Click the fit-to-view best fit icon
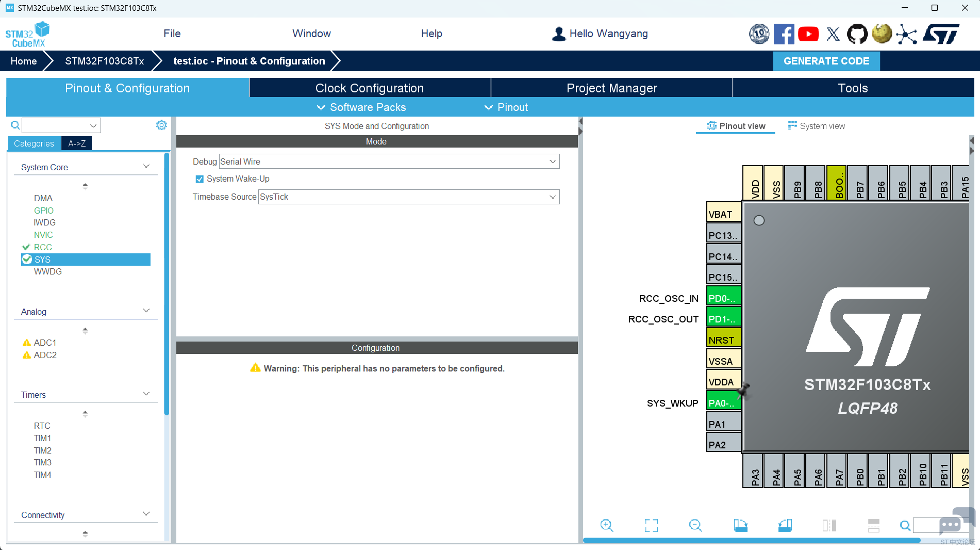This screenshot has height=550, width=980. tap(651, 525)
